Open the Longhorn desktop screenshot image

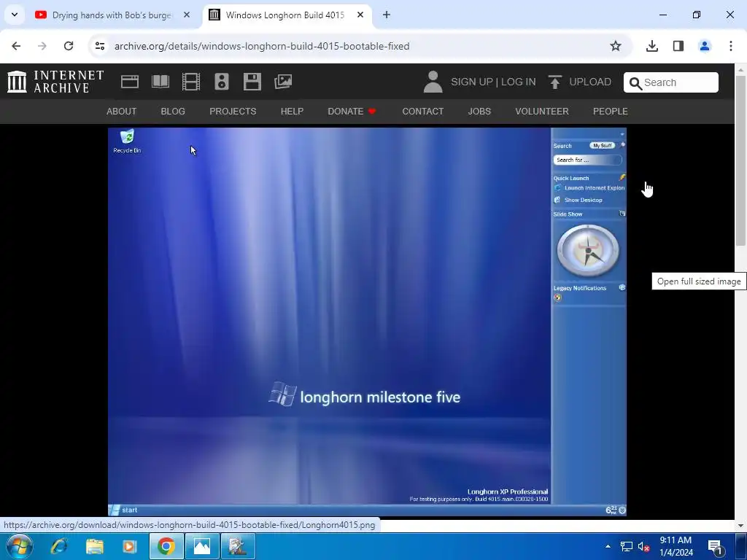point(367,322)
